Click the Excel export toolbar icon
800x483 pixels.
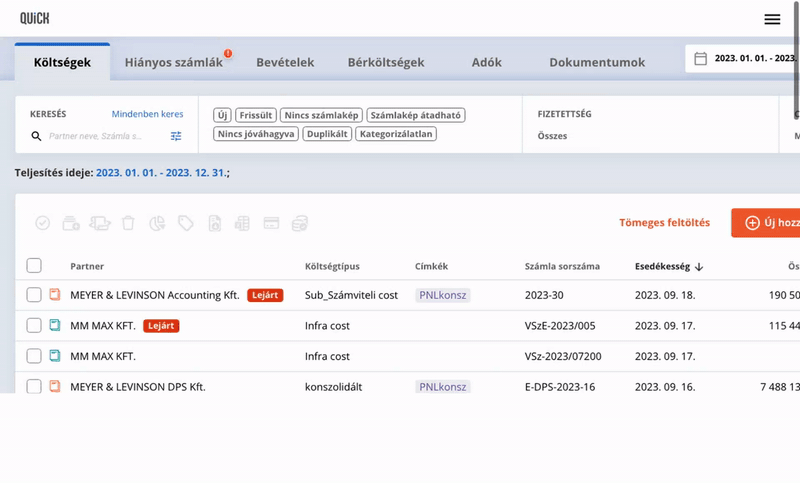tap(242, 223)
